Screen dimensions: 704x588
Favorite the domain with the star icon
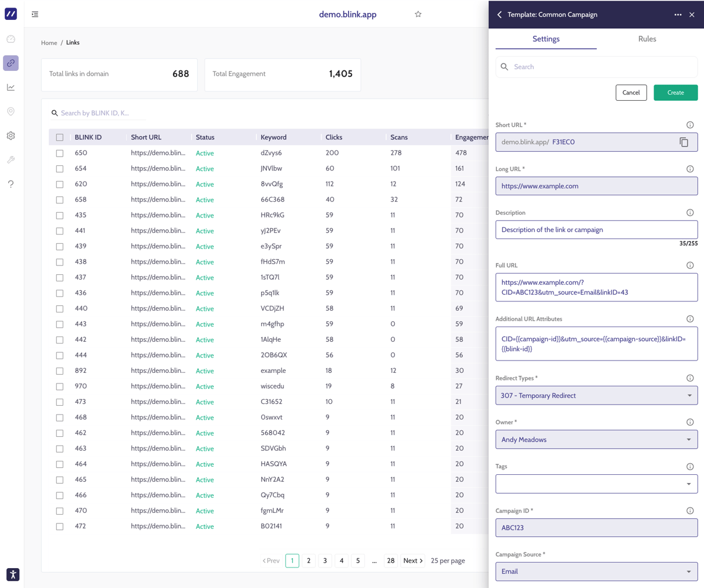click(418, 14)
